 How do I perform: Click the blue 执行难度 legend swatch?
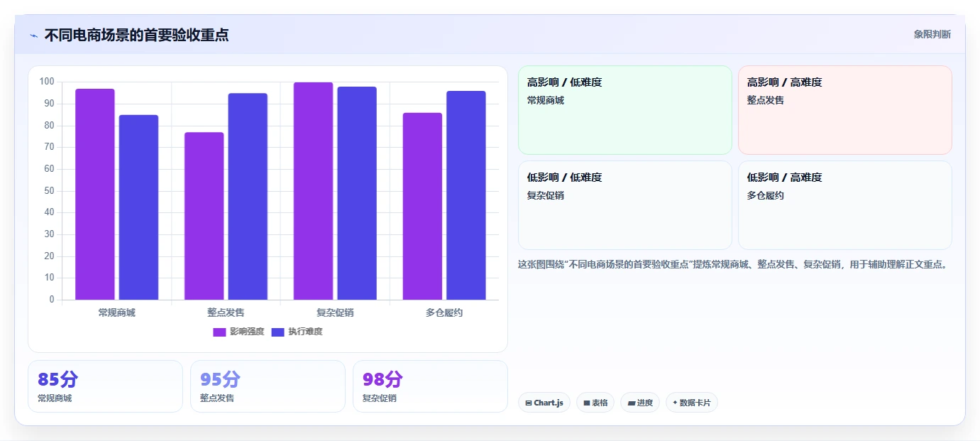[x=277, y=332]
